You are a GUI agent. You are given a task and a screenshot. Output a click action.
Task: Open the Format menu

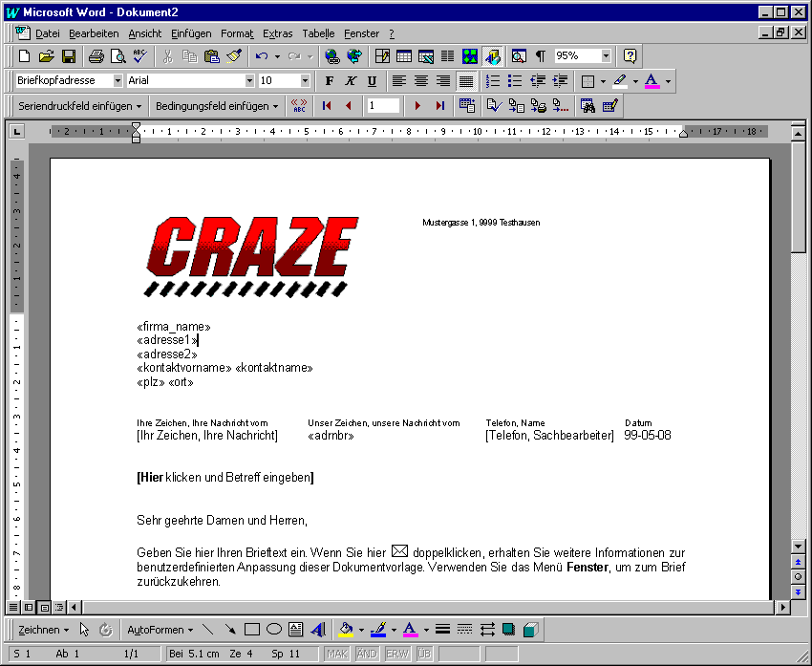tap(237, 33)
